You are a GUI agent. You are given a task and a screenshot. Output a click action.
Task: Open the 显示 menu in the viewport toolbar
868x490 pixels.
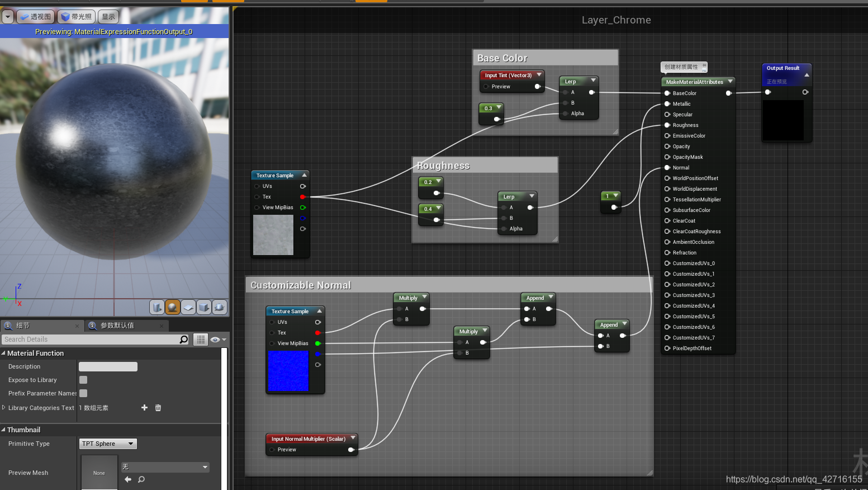pos(108,16)
